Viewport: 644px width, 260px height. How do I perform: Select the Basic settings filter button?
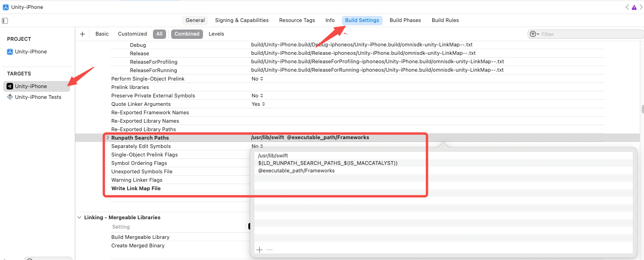point(102,34)
